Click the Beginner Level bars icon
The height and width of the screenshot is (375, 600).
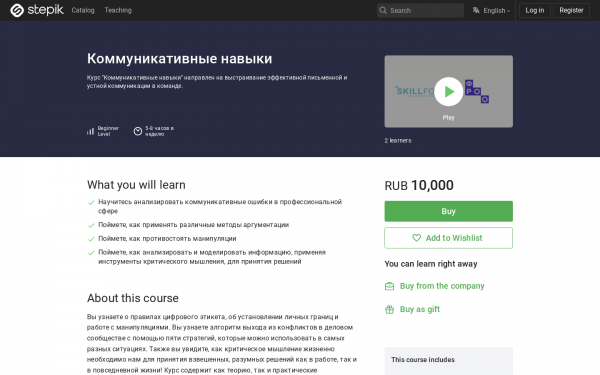90,131
